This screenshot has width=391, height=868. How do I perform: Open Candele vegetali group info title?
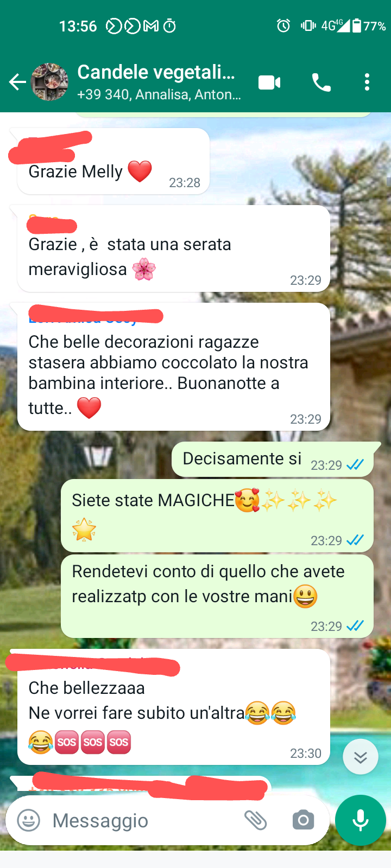coord(156,72)
